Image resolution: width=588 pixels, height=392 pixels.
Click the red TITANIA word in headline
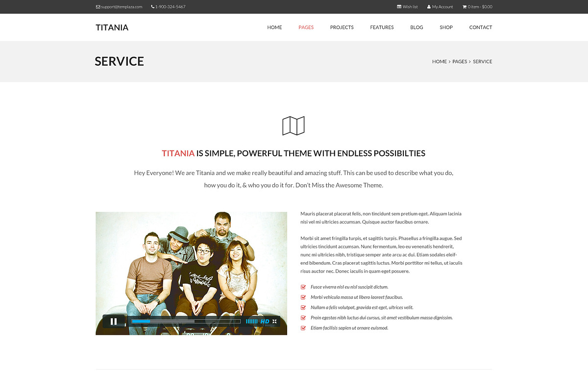click(x=178, y=153)
